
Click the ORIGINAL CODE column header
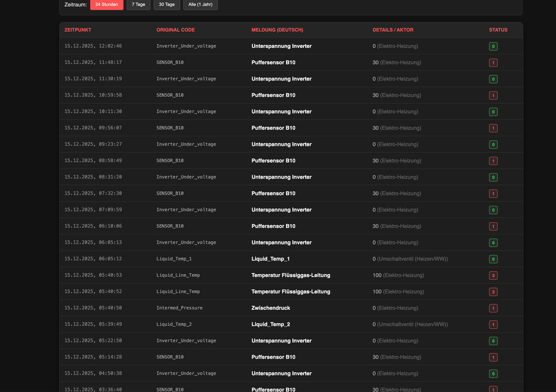tap(175, 30)
